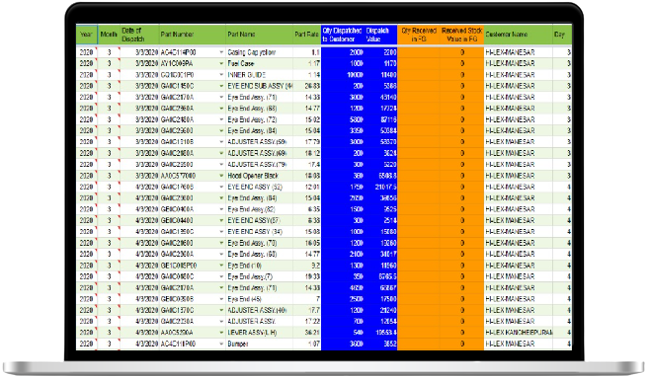Open Part Number dropdown in Fuel Case row
Viewport: 651px width, 383px height.
[x=221, y=64]
